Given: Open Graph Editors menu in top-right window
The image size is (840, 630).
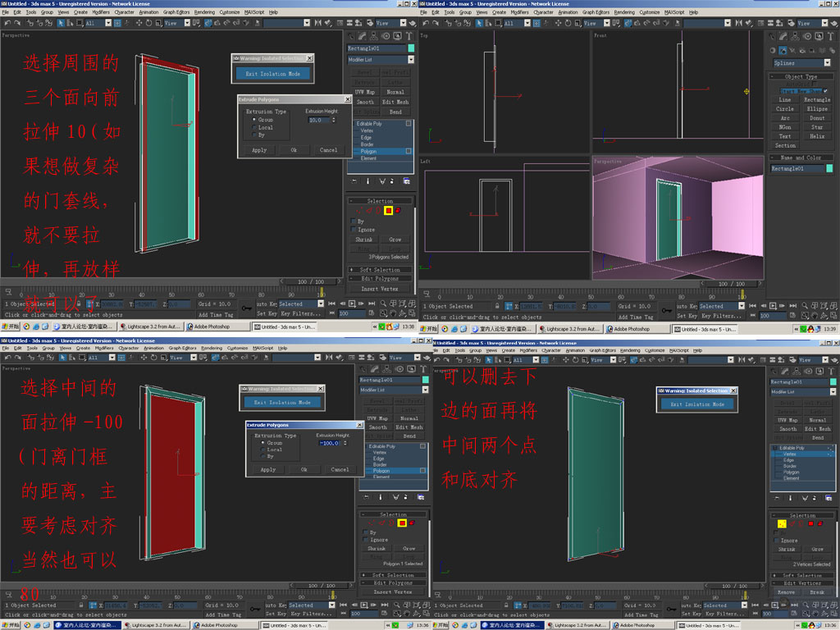Looking at the screenshot, I should click(596, 11).
